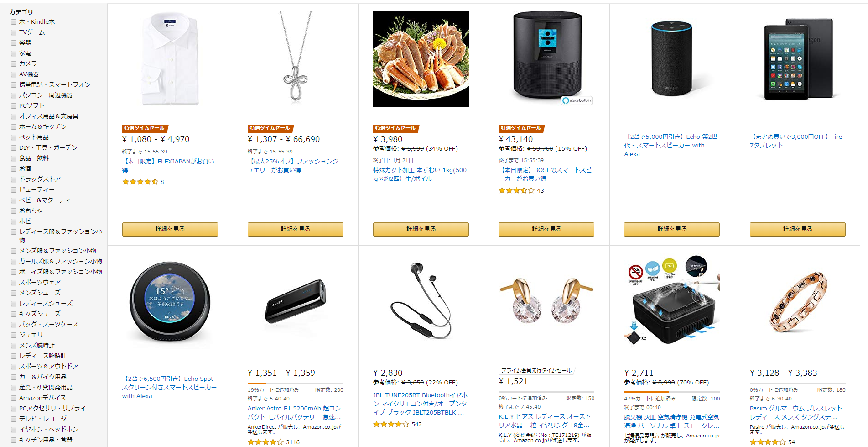The width and height of the screenshot is (868, 447).
Task: Open the BOSE smart speaker image
Action: tap(546, 57)
